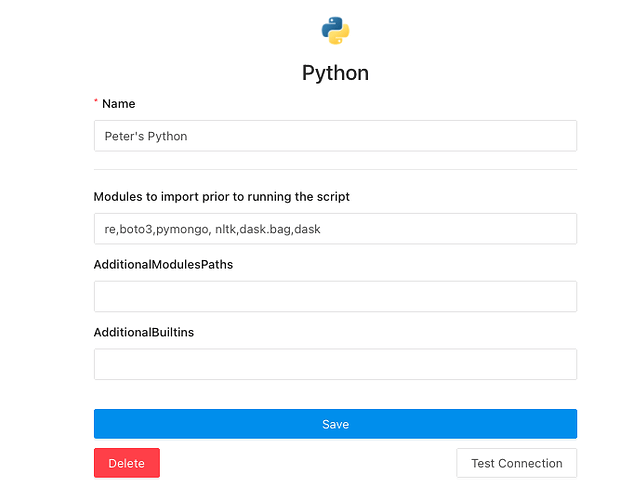Save the Python data source settings

click(x=335, y=424)
